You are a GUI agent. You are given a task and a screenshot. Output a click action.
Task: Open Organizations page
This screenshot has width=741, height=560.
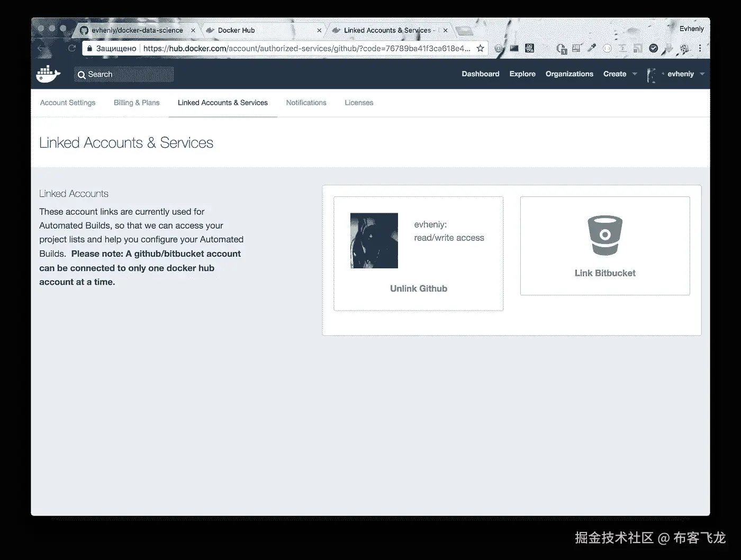click(570, 74)
